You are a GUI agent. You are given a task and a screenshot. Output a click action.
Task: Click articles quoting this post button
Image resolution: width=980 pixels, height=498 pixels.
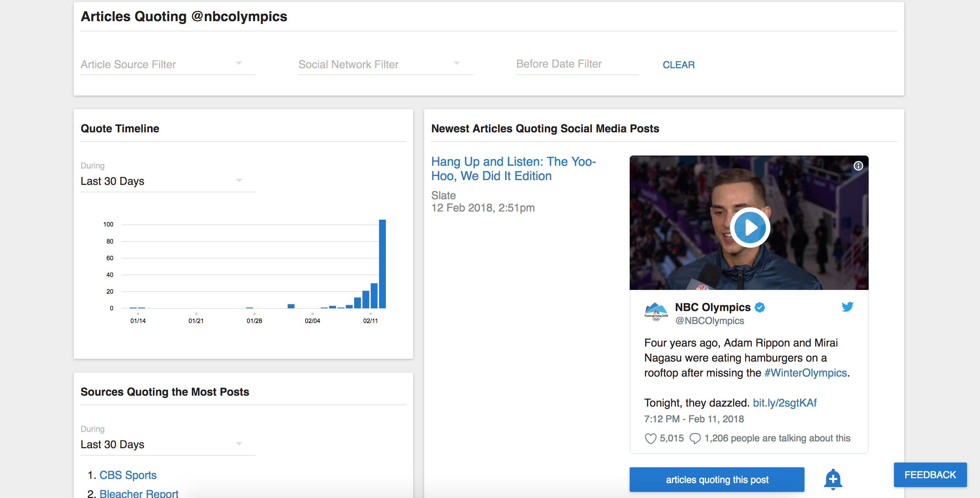point(716,479)
